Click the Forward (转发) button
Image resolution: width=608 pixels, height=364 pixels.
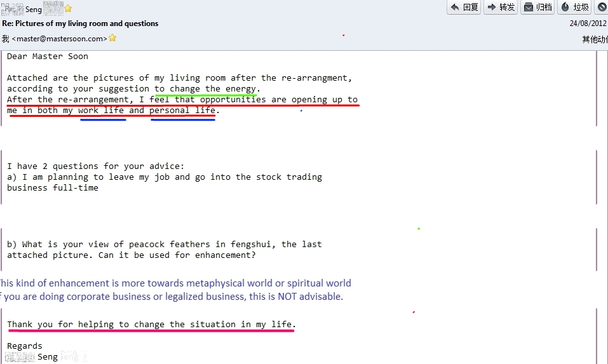(501, 7)
